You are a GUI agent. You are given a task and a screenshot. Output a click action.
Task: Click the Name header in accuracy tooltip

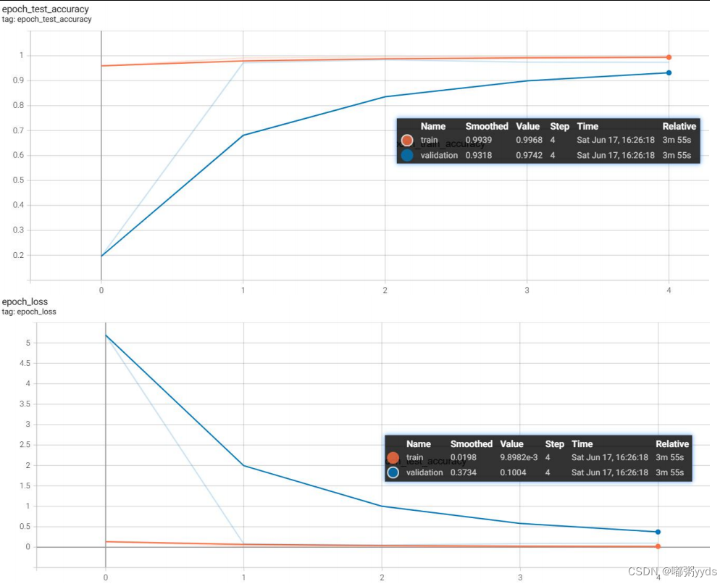tap(432, 126)
